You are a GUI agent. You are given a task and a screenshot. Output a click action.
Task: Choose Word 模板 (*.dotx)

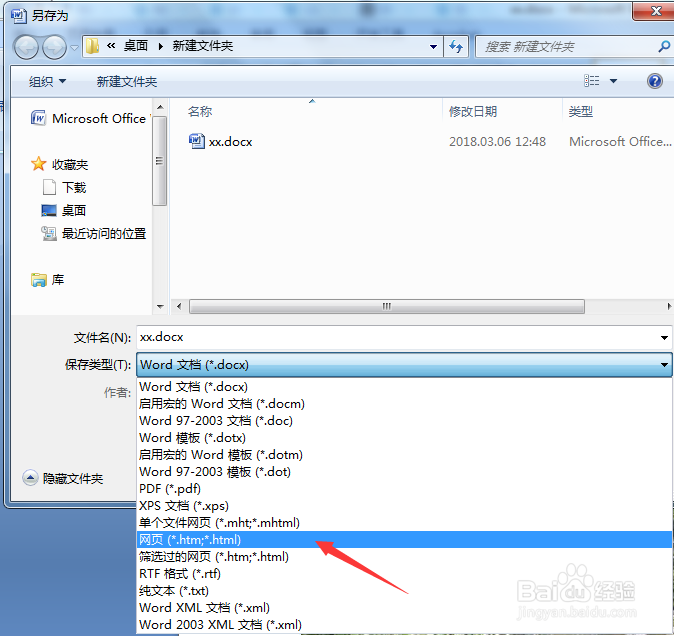click(404, 438)
